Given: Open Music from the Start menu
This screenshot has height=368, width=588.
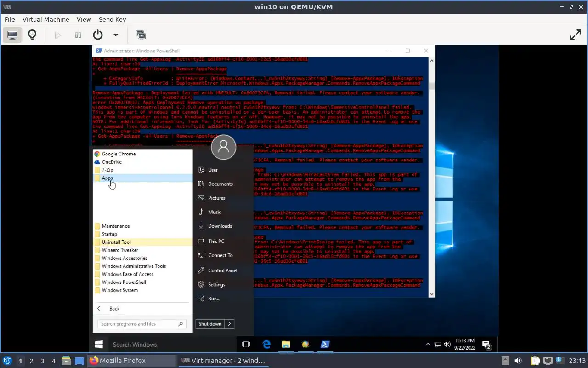Looking at the screenshot, I should coord(223,212).
